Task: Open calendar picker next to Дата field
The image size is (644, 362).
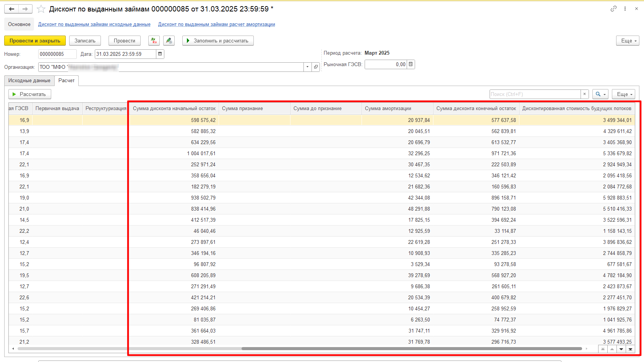Action: tap(160, 54)
